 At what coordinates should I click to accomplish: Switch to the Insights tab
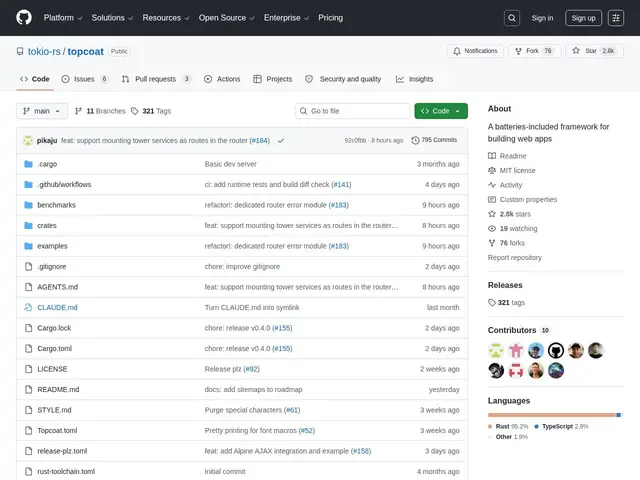click(x=414, y=79)
